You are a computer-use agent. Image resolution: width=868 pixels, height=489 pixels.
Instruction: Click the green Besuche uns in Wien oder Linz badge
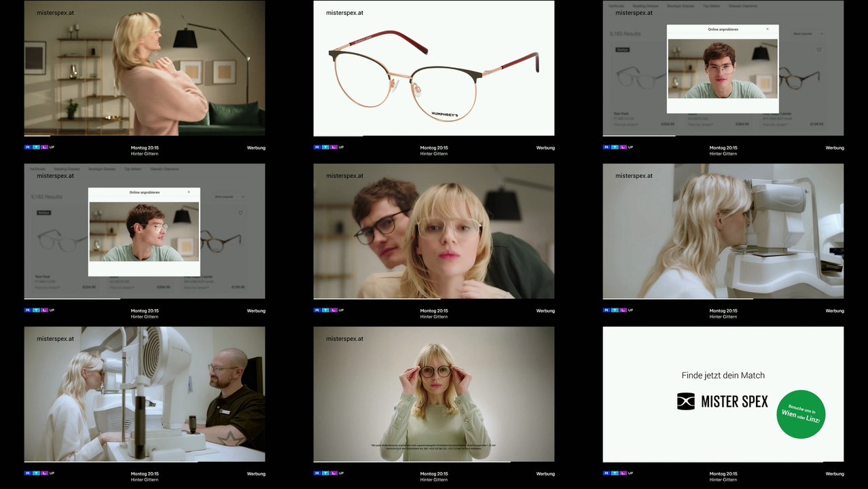[801, 414]
